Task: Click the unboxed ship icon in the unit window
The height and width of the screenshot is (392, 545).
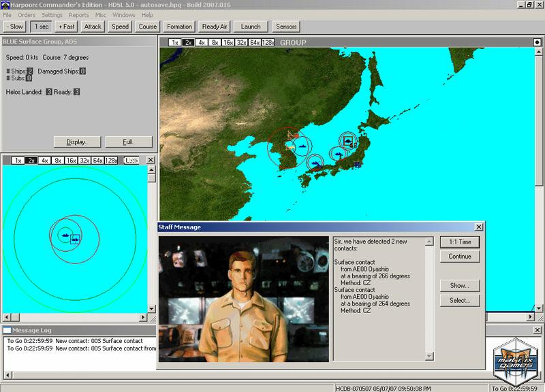Action: point(65,235)
